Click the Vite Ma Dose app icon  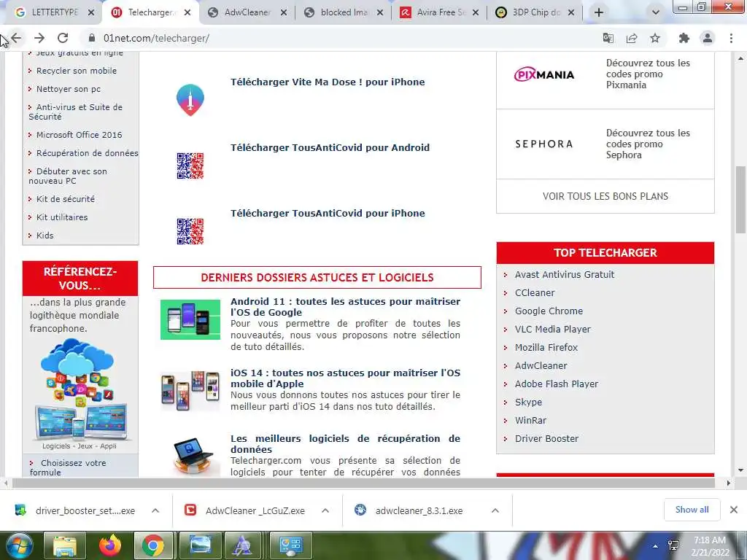pyautogui.click(x=190, y=99)
